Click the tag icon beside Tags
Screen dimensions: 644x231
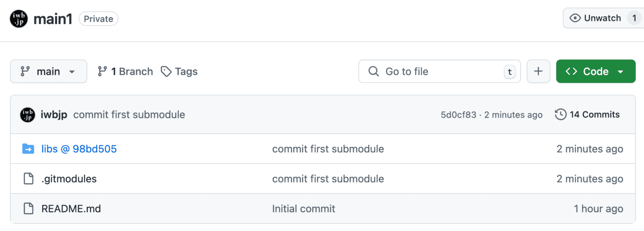(166, 72)
